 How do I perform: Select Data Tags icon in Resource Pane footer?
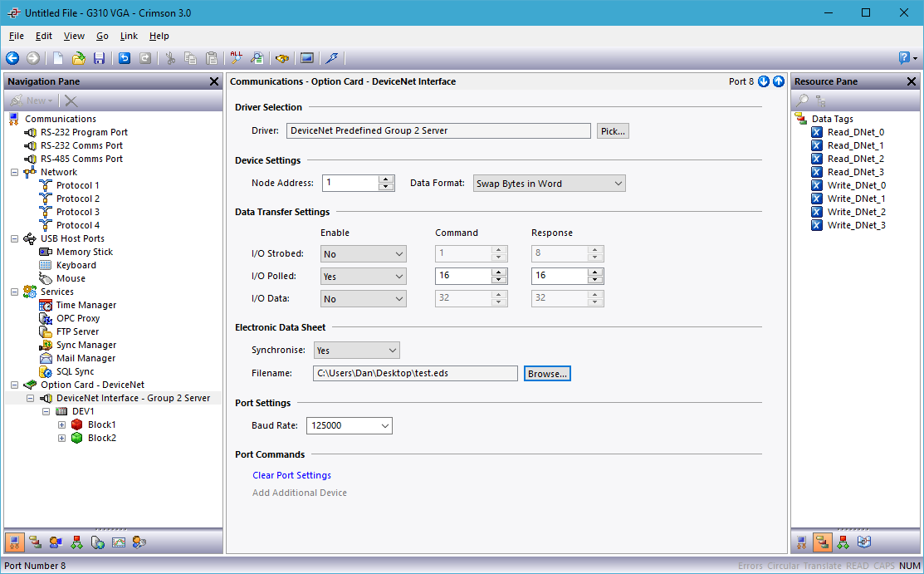pyautogui.click(x=822, y=542)
